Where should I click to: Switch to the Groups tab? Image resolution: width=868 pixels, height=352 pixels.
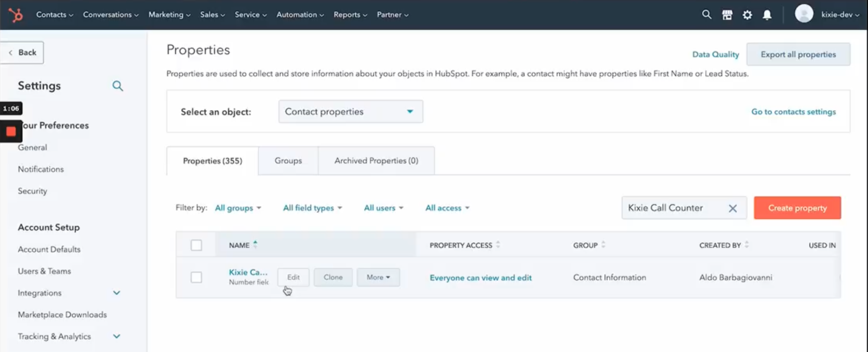coord(288,161)
